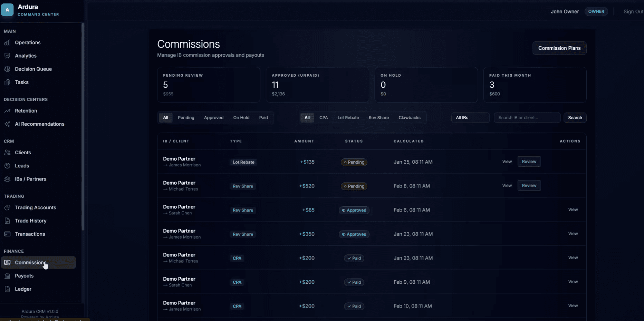Click the Ardura logo icon

[7, 10]
